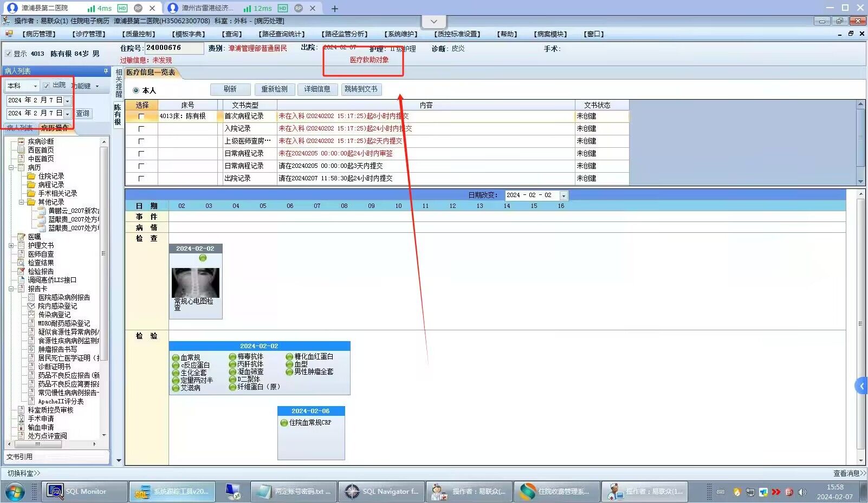Click the 检验报告 icon

[21, 271]
